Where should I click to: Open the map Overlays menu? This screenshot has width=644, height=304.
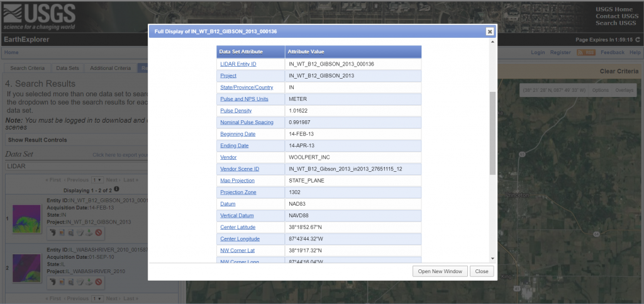(x=625, y=91)
